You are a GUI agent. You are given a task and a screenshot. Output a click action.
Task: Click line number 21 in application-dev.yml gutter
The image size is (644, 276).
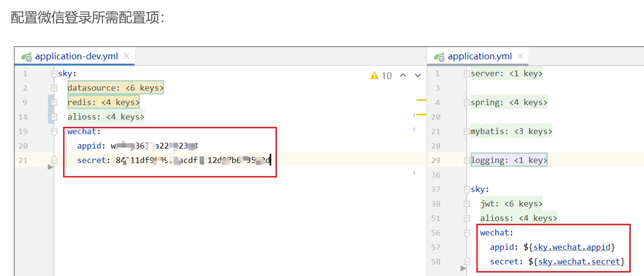(x=23, y=161)
